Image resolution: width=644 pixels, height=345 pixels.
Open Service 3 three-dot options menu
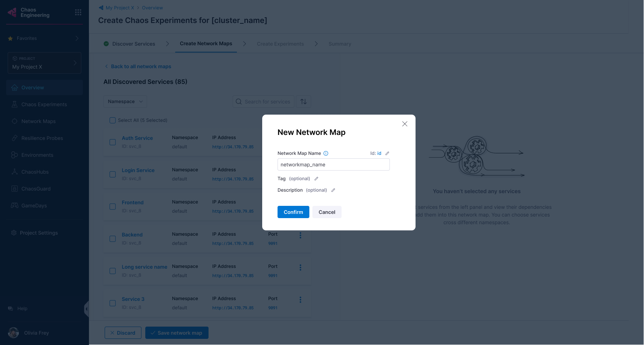pos(301,300)
